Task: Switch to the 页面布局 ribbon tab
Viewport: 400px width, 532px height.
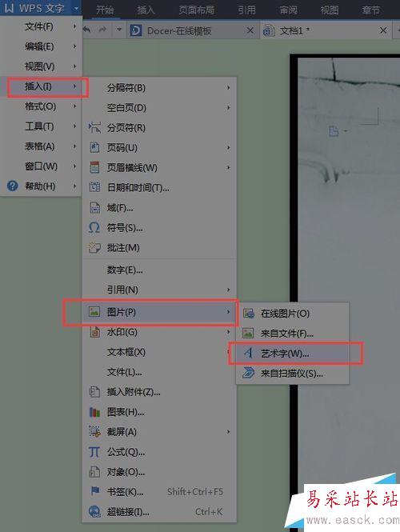Action: point(197,10)
